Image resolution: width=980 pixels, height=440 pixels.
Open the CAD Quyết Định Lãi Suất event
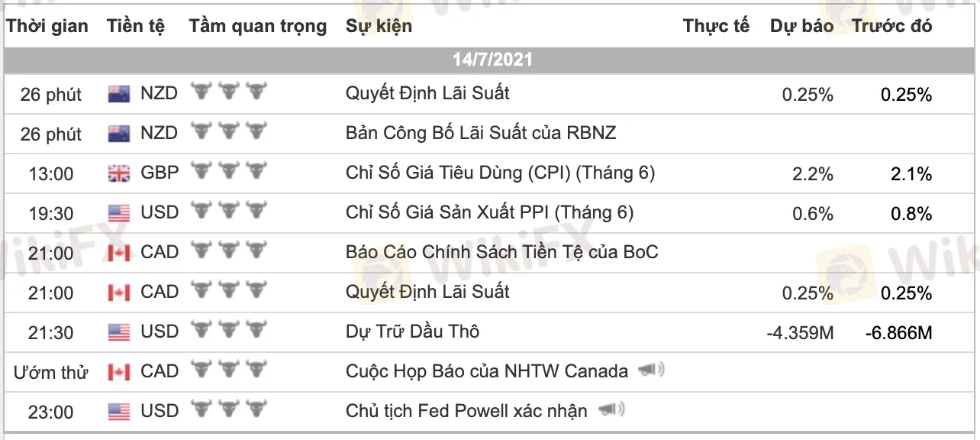coord(427,292)
